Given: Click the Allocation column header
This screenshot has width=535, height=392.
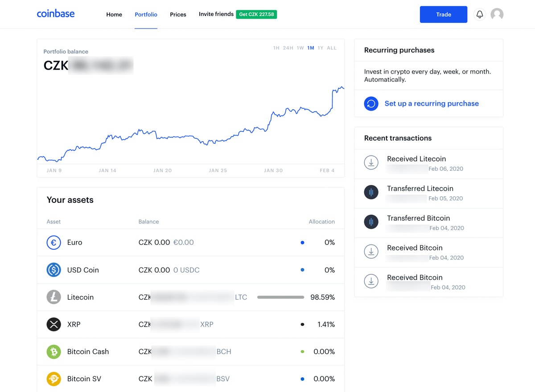Looking at the screenshot, I should [x=322, y=222].
